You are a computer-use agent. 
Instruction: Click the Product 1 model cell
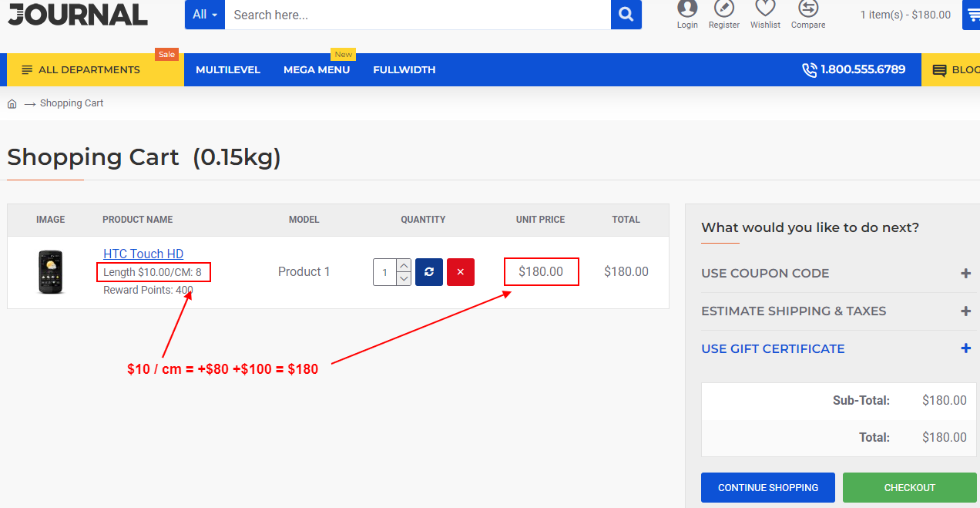[x=304, y=272]
